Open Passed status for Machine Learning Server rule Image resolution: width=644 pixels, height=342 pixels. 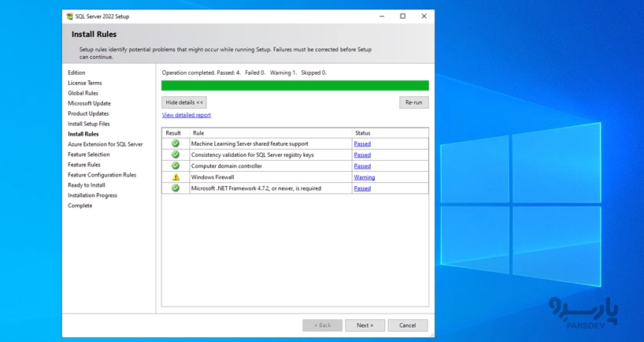(x=362, y=144)
